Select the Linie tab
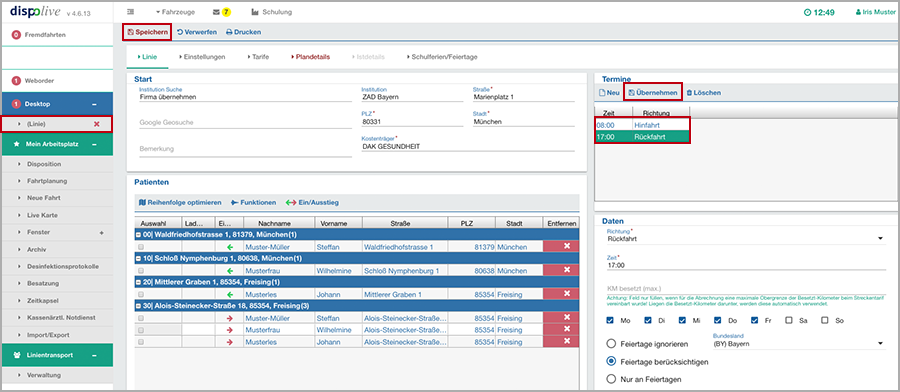Image resolution: width=900 pixels, height=392 pixels. (x=148, y=57)
